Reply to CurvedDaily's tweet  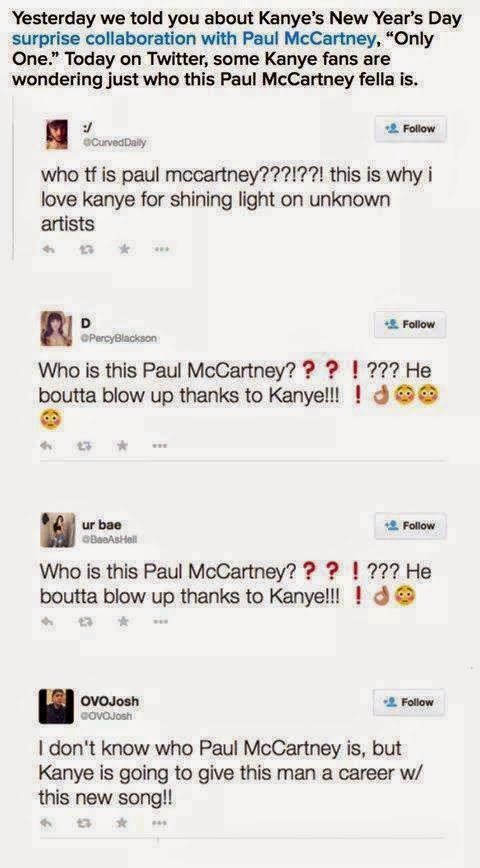[x=49, y=251]
